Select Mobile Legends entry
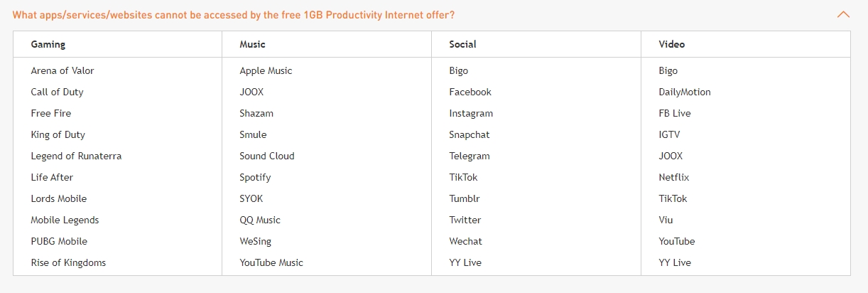868x293 pixels. click(65, 220)
